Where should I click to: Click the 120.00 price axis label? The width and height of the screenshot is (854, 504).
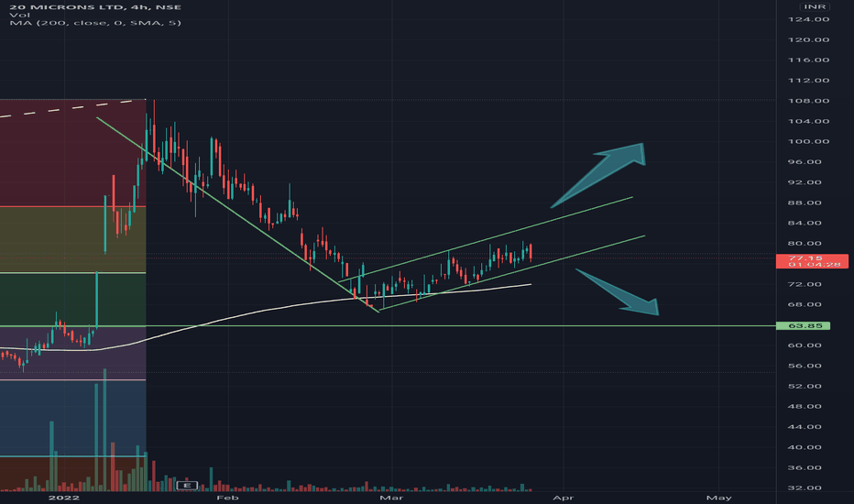(808, 39)
